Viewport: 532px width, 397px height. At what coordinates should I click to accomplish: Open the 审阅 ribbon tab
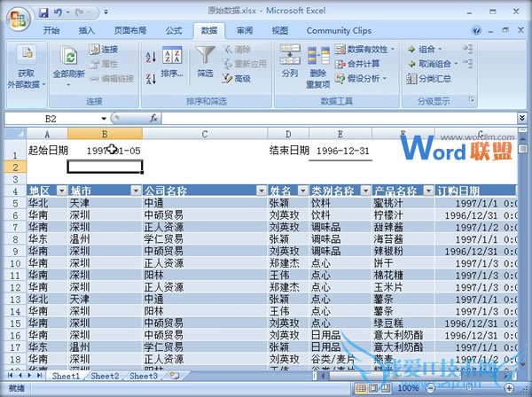[x=245, y=31]
